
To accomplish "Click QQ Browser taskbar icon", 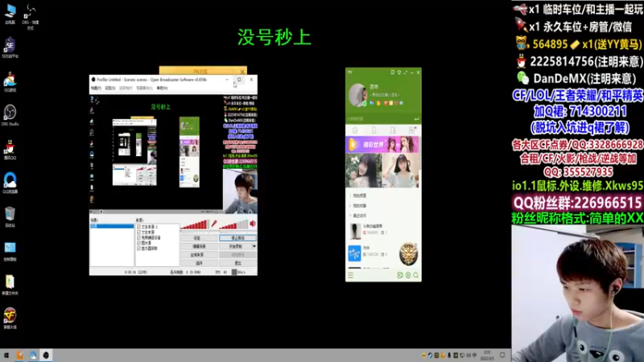I will (33, 356).
